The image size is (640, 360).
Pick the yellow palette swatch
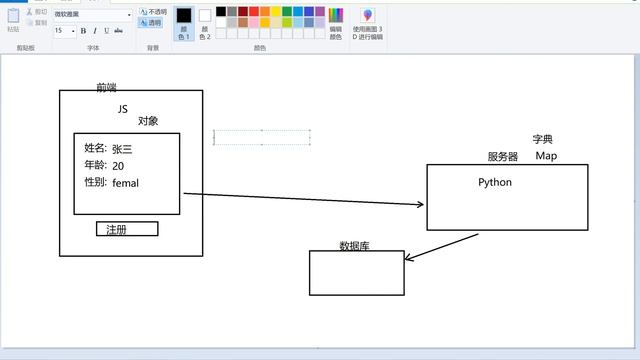pyautogui.click(x=276, y=11)
